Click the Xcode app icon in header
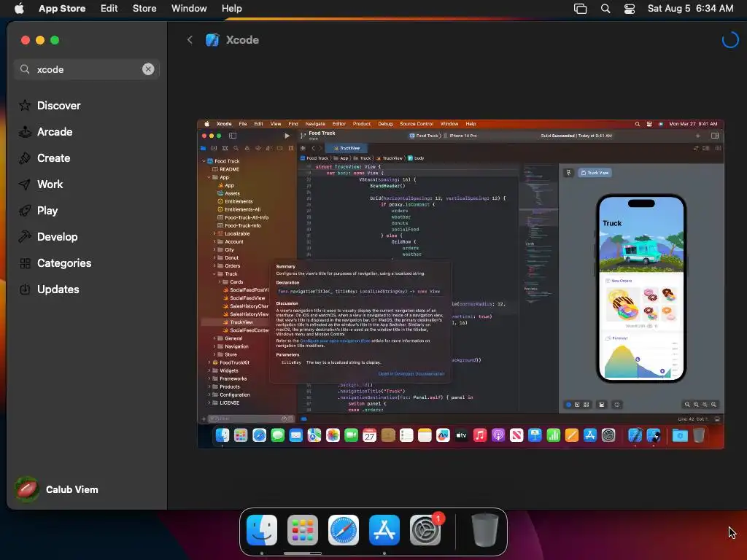The height and width of the screenshot is (560, 747). tap(212, 40)
